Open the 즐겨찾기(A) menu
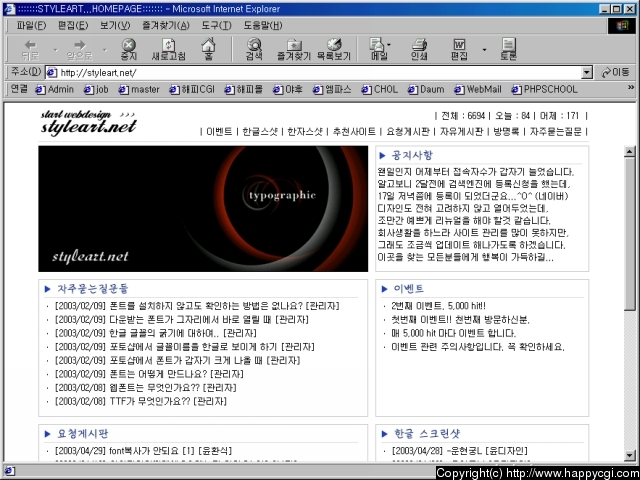The height and width of the screenshot is (480, 640). point(165,26)
